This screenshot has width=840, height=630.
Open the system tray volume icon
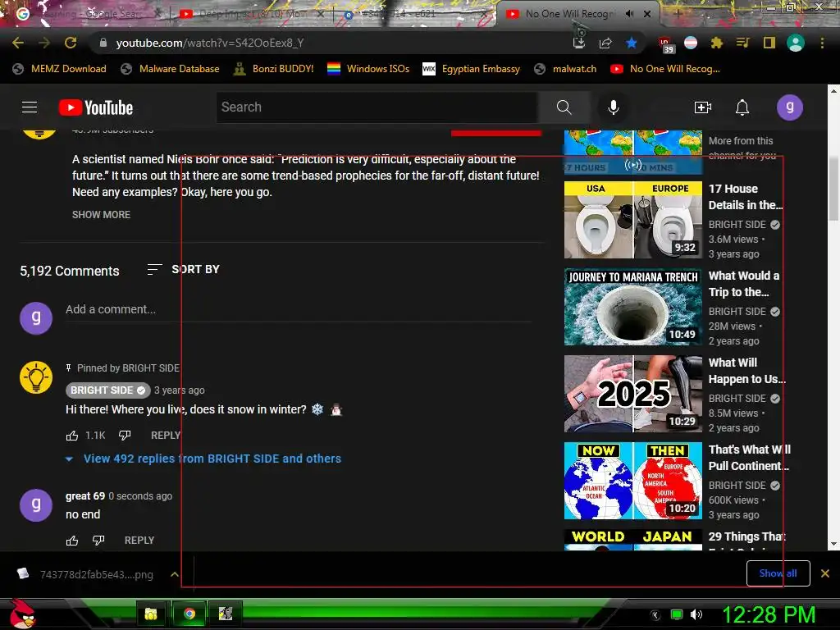(696, 614)
